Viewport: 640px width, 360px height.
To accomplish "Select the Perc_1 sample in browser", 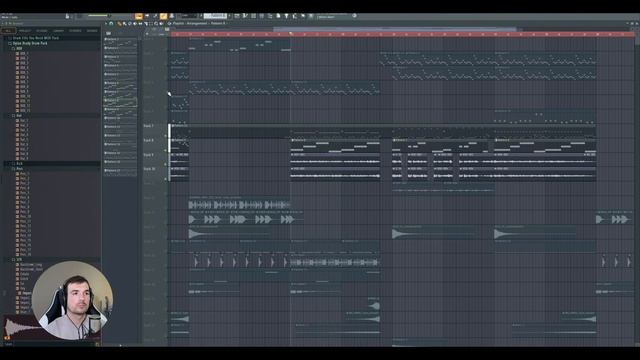I will click(x=24, y=173).
